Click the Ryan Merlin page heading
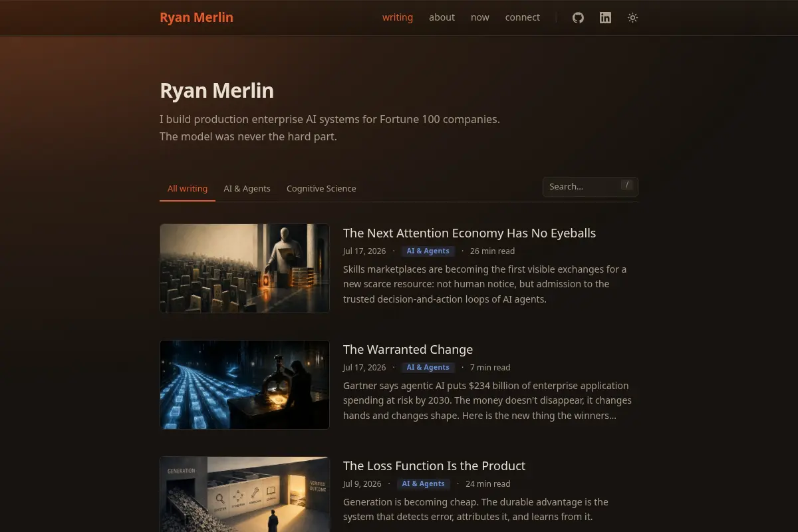Screen dimensions: 798x532 (217, 90)
